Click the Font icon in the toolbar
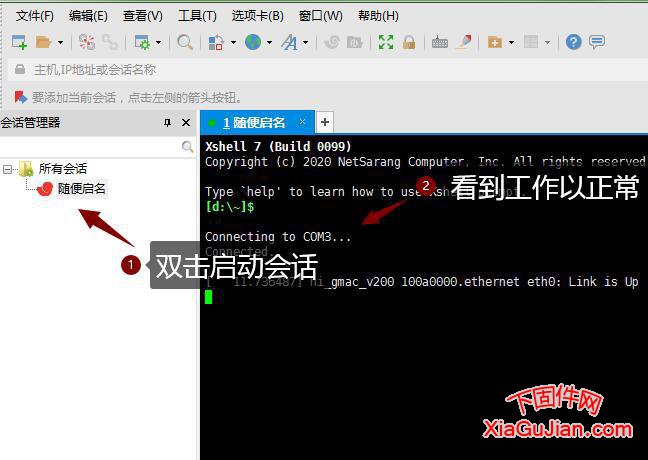Screen dimensions: 648x460 click(x=289, y=42)
